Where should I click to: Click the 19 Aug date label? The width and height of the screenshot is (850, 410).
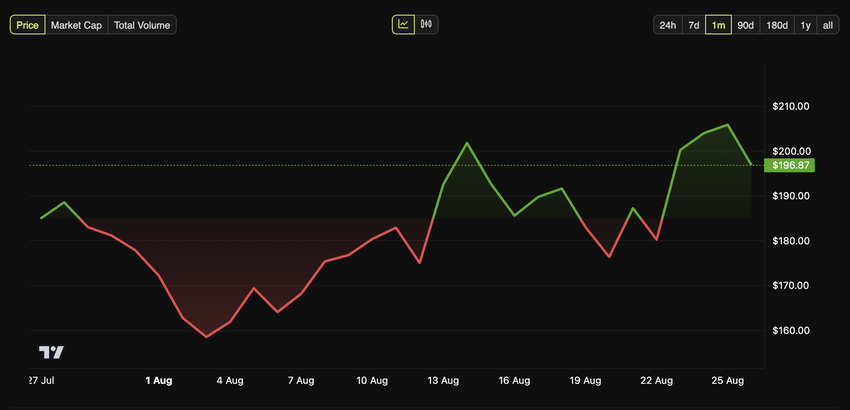(585, 381)
